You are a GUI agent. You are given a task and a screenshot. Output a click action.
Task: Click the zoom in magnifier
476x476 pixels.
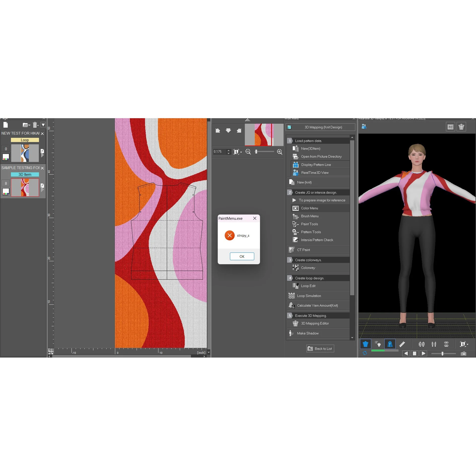pos(280,152)
